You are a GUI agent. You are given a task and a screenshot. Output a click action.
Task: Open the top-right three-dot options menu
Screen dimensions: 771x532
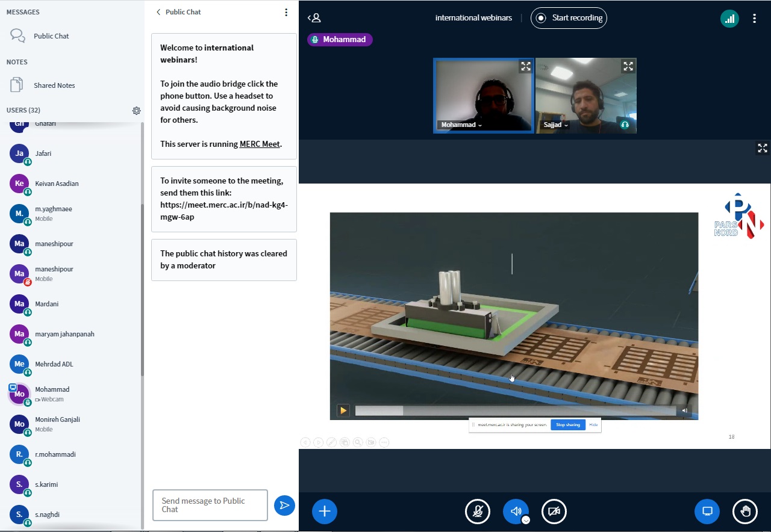(x=754, y=18)
